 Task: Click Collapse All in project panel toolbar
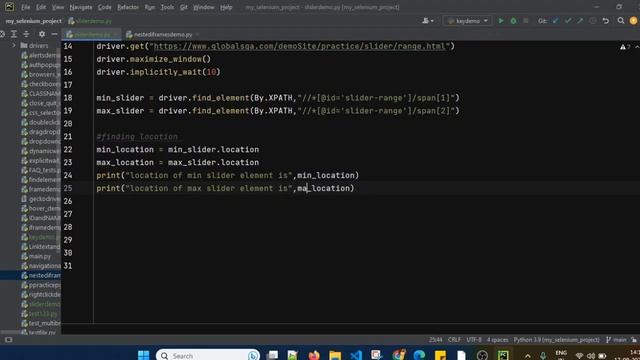click(x=26, y=34)
